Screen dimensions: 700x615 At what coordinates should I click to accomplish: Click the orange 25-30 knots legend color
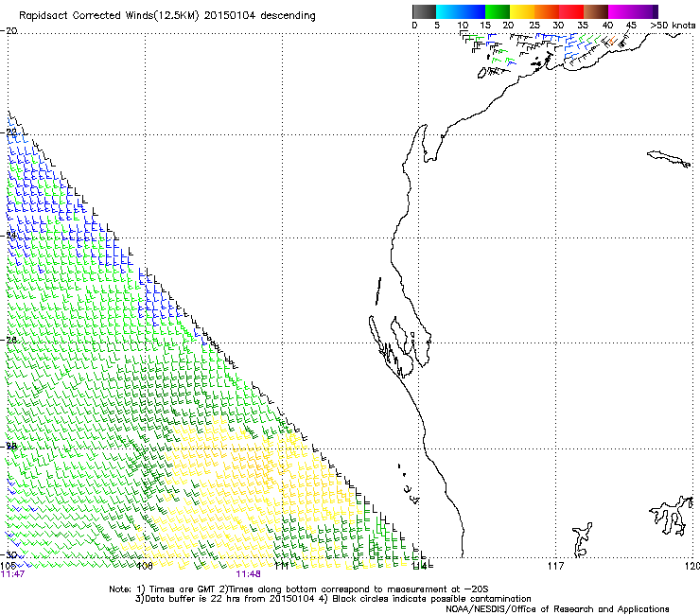click(547, 11)
